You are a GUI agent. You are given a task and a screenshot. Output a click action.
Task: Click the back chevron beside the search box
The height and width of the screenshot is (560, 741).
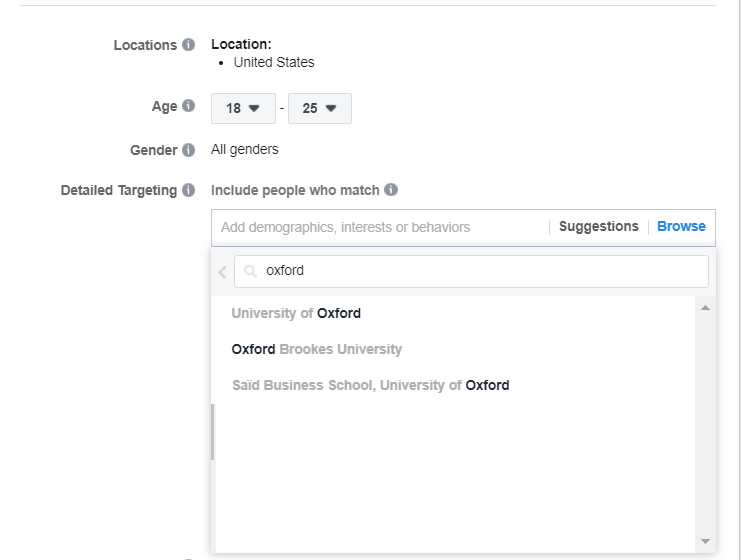pos(223,272)
